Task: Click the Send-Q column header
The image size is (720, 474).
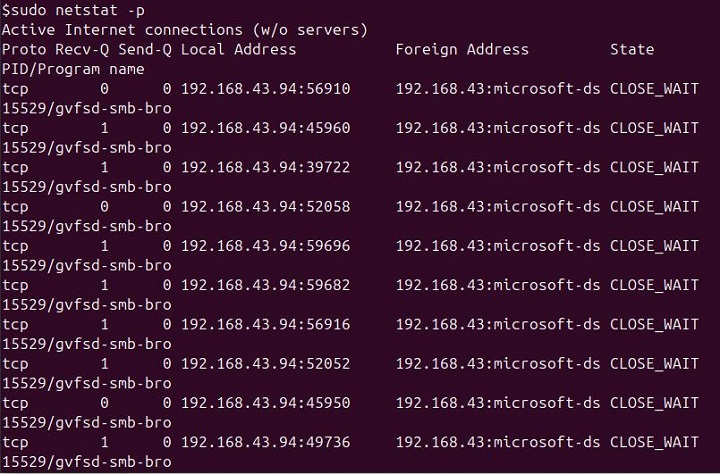Action: pyautogui.click(x=147, y=49)
